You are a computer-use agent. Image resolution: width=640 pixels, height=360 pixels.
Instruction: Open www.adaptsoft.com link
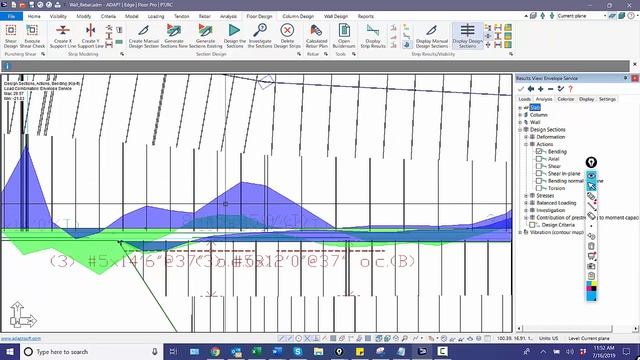[x=21, y=338]
